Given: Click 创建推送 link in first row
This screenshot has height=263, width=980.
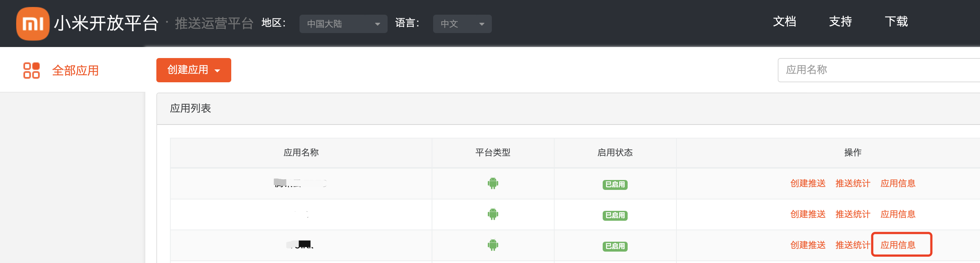Looking at the screenshot, I should pyautogui.click(x=807, y=183).
